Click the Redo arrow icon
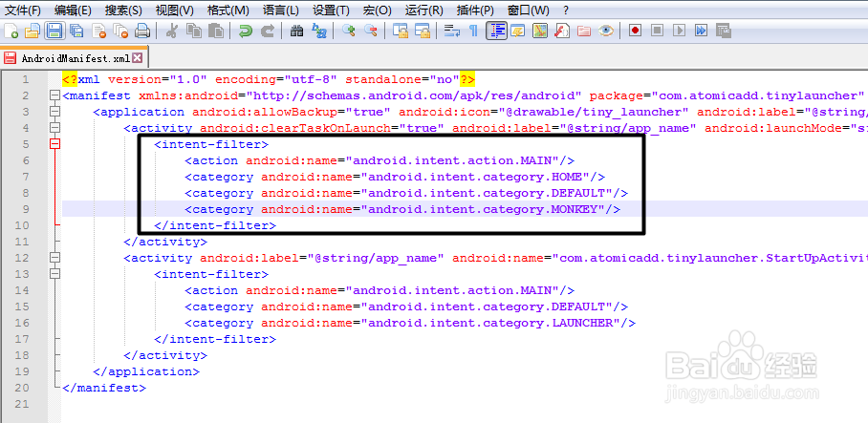Screen dimensions: 868x423 (x=268, y=31)
